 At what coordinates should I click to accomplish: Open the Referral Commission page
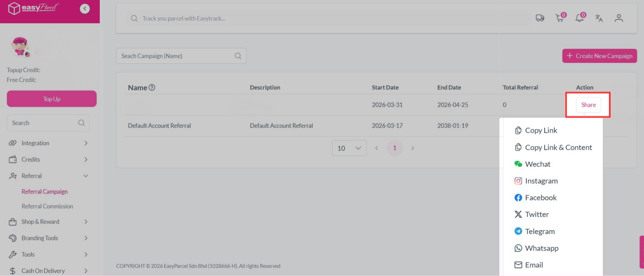click(47, 206)
